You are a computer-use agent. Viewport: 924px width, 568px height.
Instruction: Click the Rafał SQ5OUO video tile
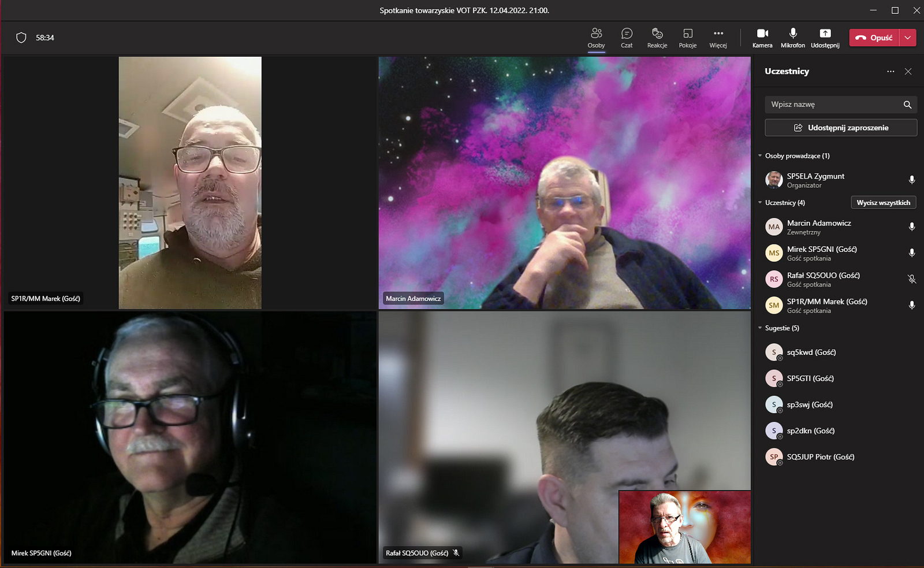565,437
